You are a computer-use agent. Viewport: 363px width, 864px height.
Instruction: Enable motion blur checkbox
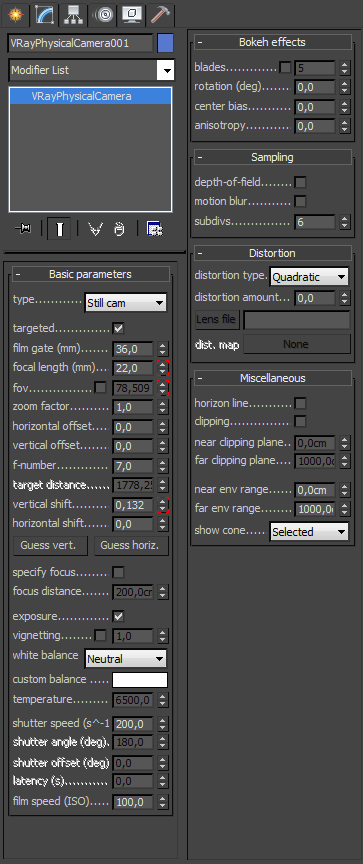(300, 202)
